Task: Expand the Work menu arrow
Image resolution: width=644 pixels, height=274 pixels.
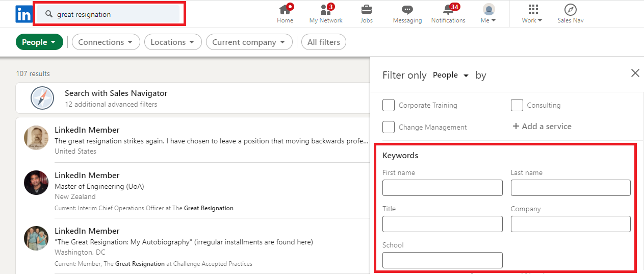Action: click(540, 21)
